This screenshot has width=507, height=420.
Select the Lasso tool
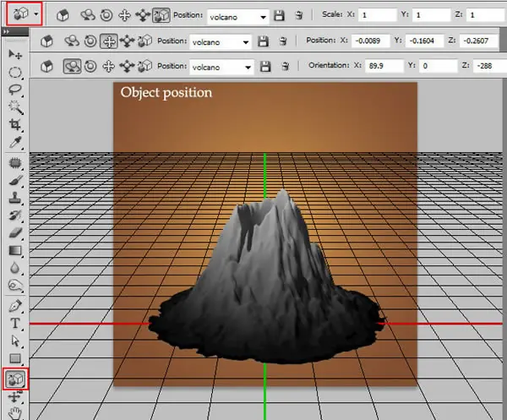click(15, 90)
